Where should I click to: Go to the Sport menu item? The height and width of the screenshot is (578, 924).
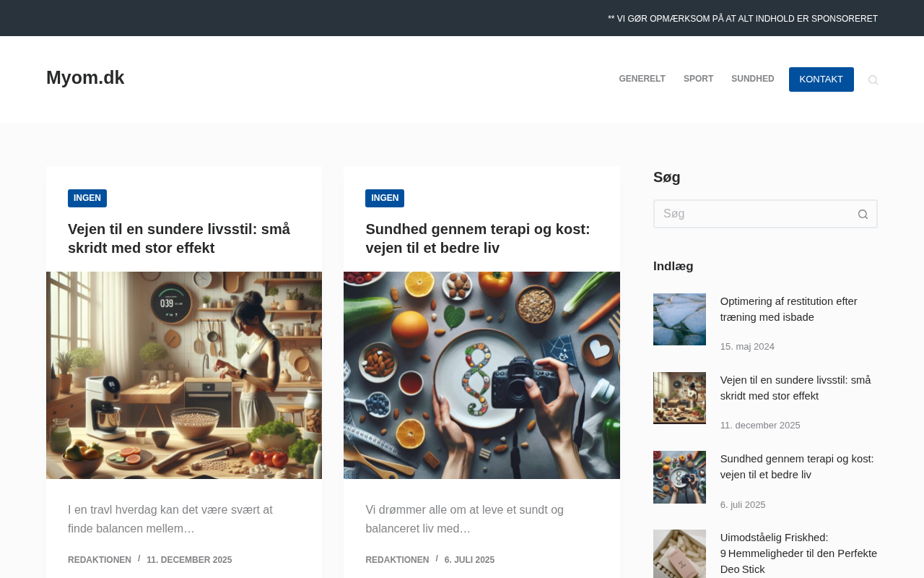click(698, 79)
